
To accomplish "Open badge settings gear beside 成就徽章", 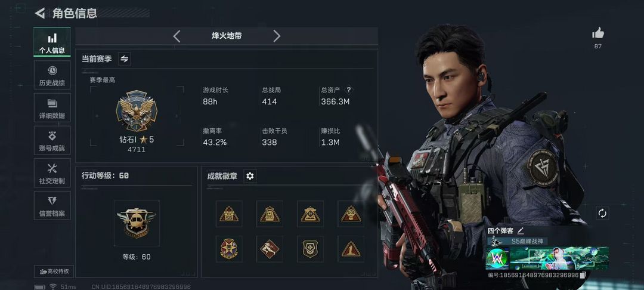I will pyautogui.click(x=250, y=176).
